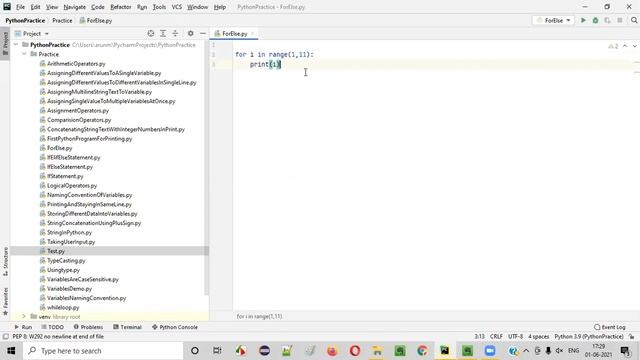Open the VCS menu
This screenshot has width=640, height=360.
pyautogui.click(x=176, y=7)
